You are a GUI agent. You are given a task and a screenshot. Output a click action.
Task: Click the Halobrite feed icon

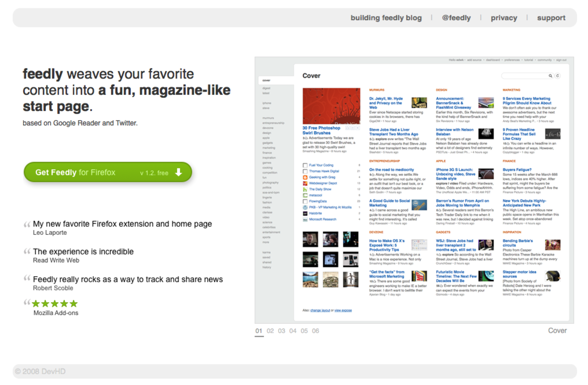[305, 213]
